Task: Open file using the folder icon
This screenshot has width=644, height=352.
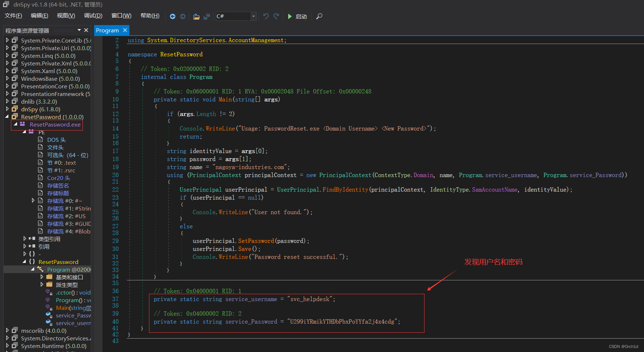Action: 196,16
